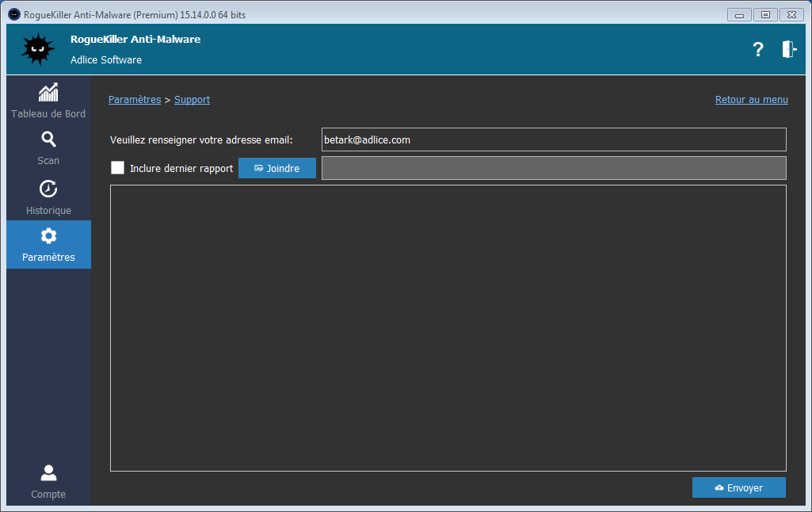Screen dimensions: 812x512
Task: Click inside the large message text area
Action: [x=448, y=327]
